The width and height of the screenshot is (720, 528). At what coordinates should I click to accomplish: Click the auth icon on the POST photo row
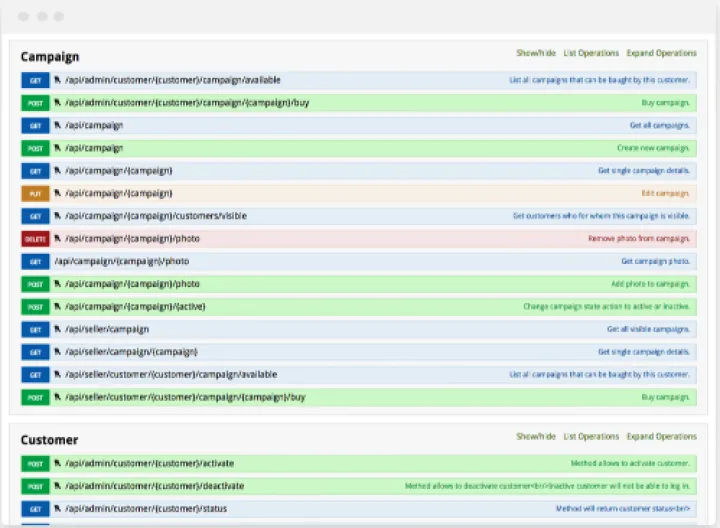coord(57,284)
